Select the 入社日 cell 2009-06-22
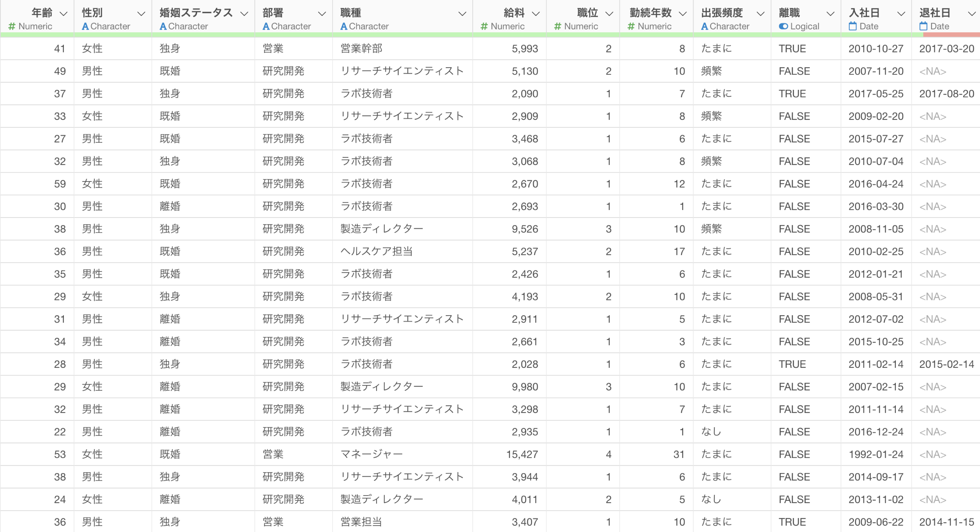 pos(876,522)
